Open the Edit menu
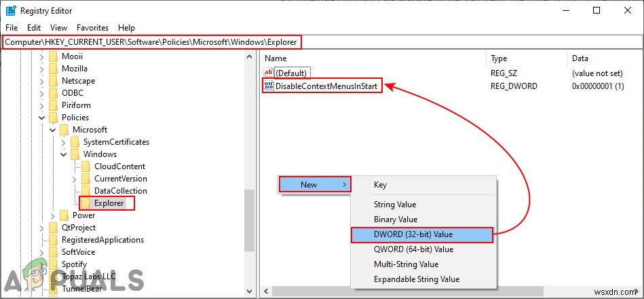Viewport: 644px width, 299px height. click(x=34, y=28)
